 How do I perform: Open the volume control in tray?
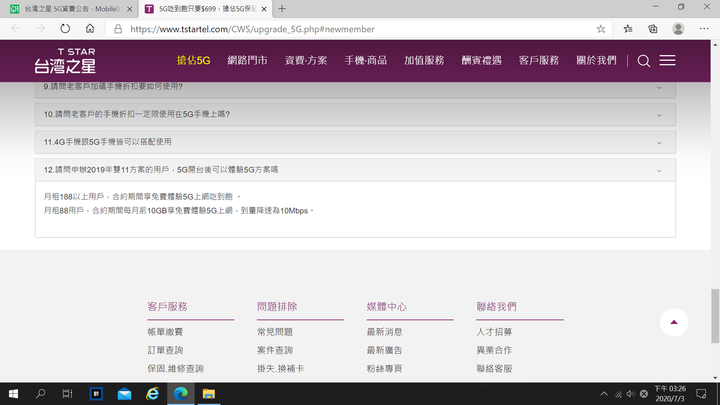click(x=631, y=394)
